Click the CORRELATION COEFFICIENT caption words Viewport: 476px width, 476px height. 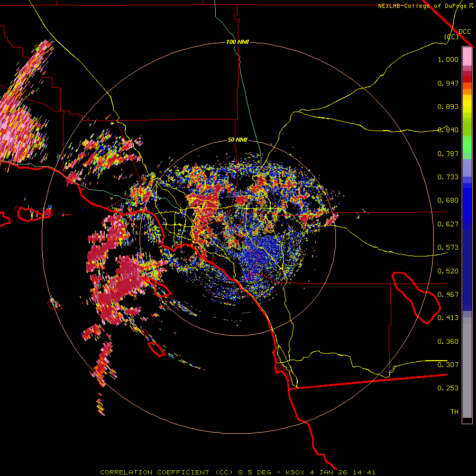[x=155, y=472]
